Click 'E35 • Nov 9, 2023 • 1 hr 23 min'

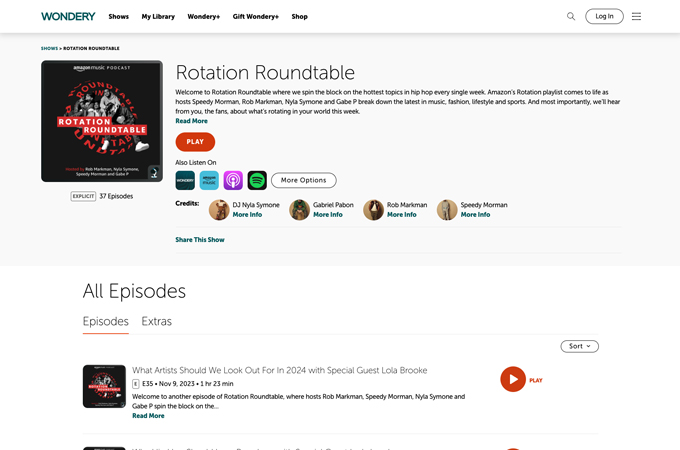pyautogui.click(x=188, y=384)
